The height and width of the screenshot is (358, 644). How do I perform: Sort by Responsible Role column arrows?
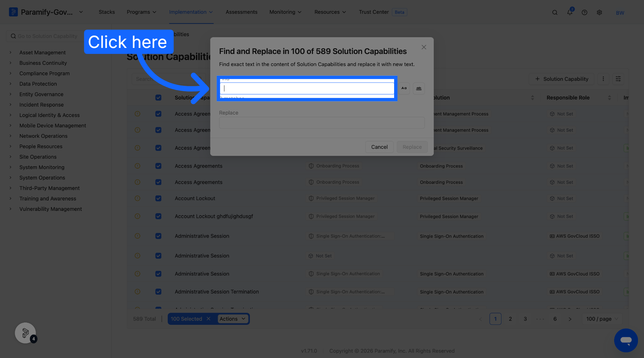click(x=609, y=98)
